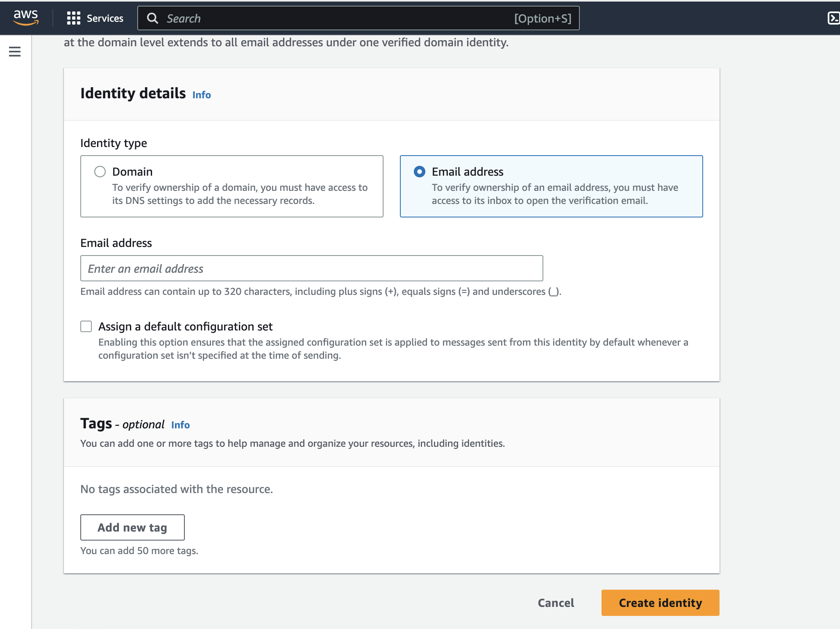Click the Cancel button
The image size is (840, 629).
point(556,603)
